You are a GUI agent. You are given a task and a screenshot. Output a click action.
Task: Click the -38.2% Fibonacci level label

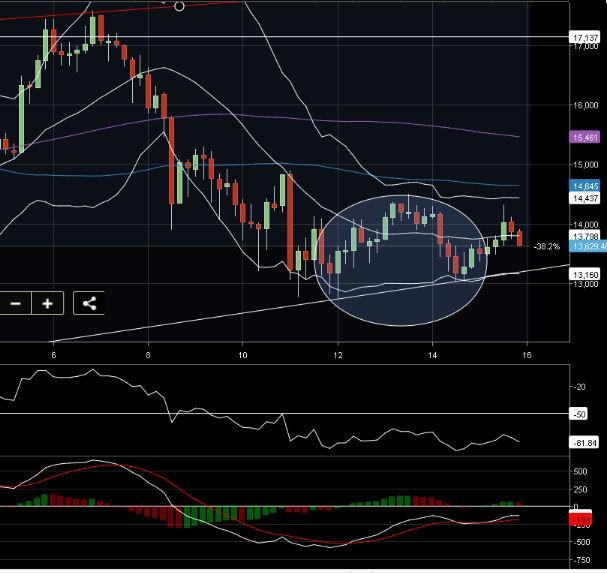pyautogui.click(x=547, y=246)
